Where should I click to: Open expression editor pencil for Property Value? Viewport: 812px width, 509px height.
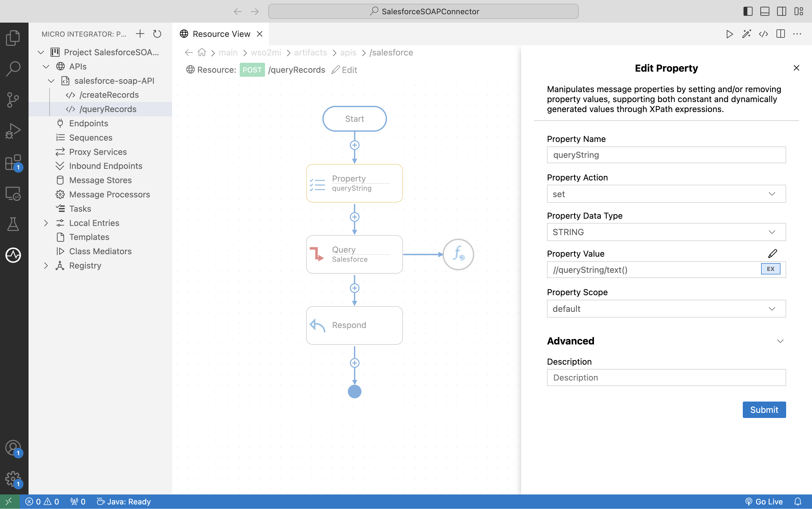(x=772, y=253)
